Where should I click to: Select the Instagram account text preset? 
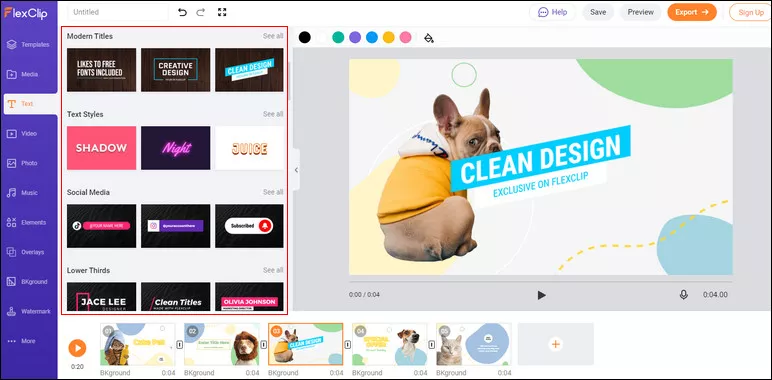tap(175, 226)
